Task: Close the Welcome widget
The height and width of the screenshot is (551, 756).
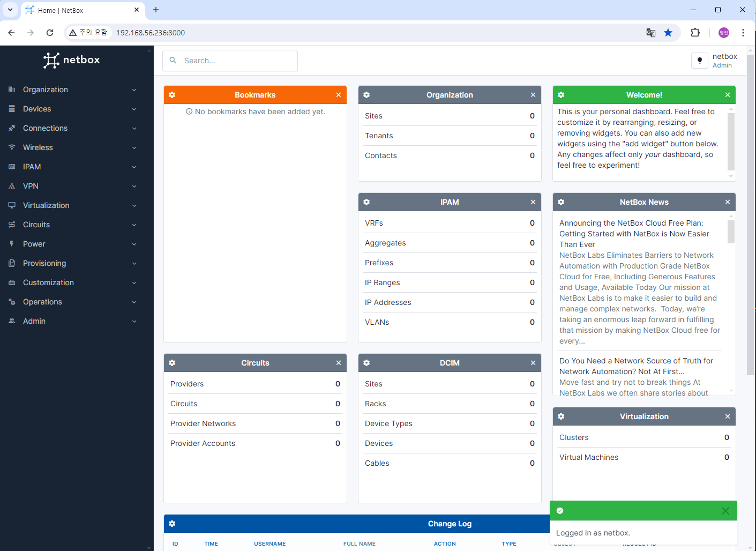Action: [728, 95]
